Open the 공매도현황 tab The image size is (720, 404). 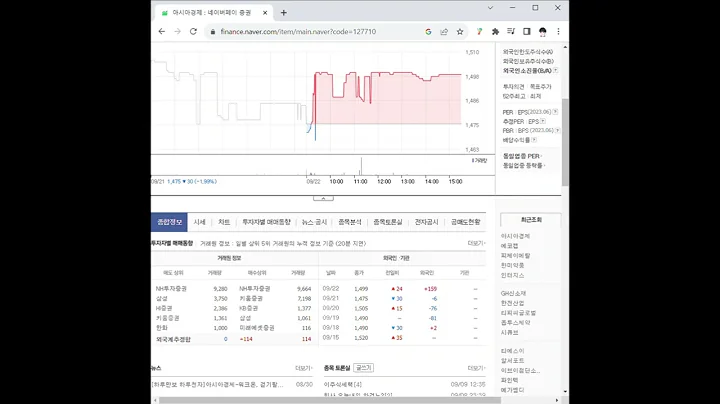click(465, 222)
